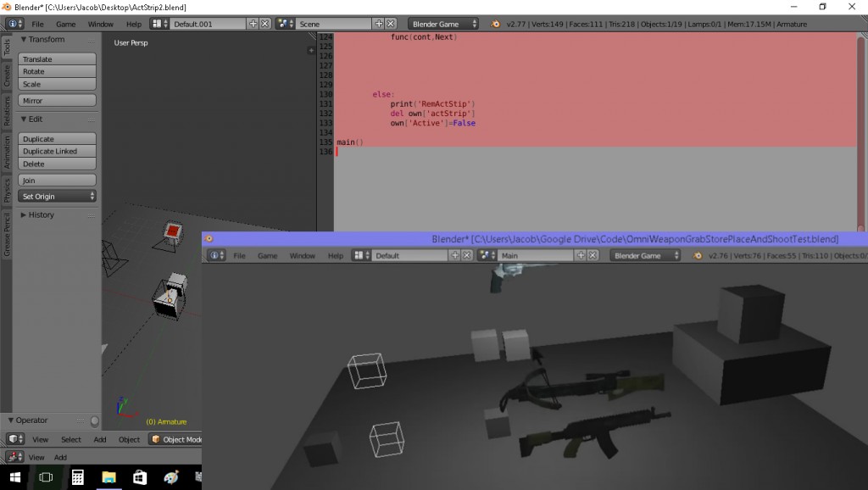Click the Info editor type icon top-left

pyautogui.click(x=12, y=24)
